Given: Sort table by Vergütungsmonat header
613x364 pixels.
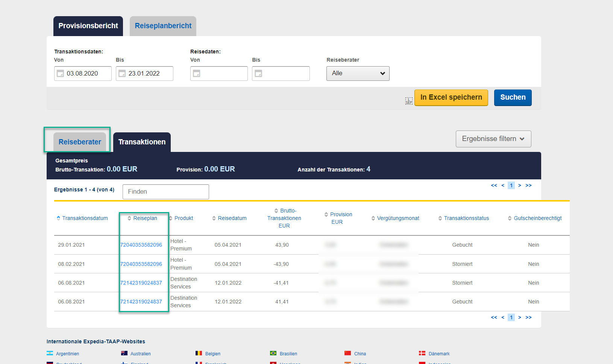Looking at the screenshot, I should [x=398, y=218].
